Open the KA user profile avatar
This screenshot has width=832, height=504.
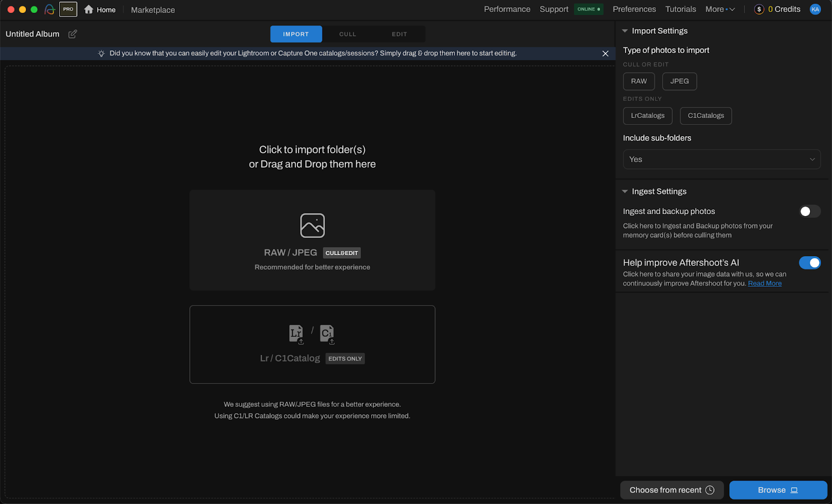point(815,9)
